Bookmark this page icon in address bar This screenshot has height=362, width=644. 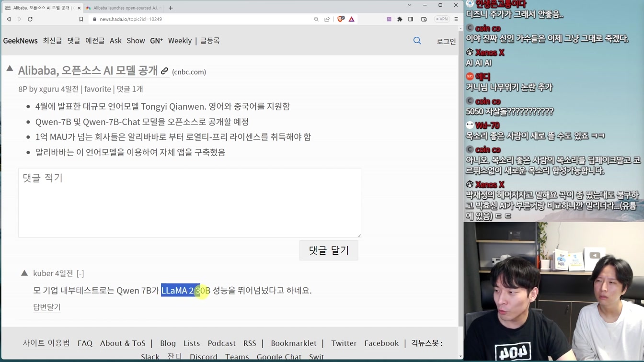pos(81,19)
